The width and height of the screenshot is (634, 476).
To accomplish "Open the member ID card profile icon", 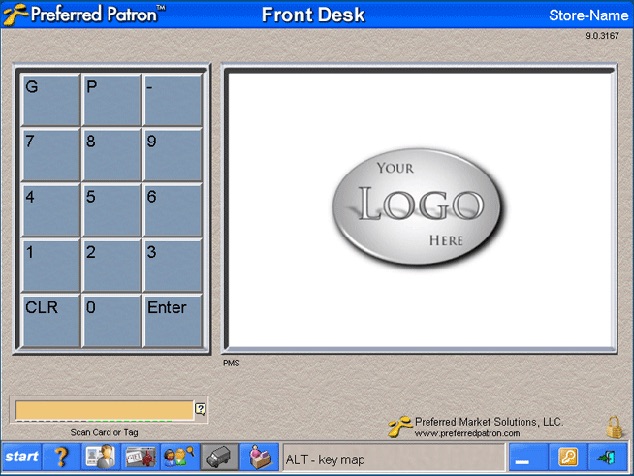I will (x=100, y=457).
